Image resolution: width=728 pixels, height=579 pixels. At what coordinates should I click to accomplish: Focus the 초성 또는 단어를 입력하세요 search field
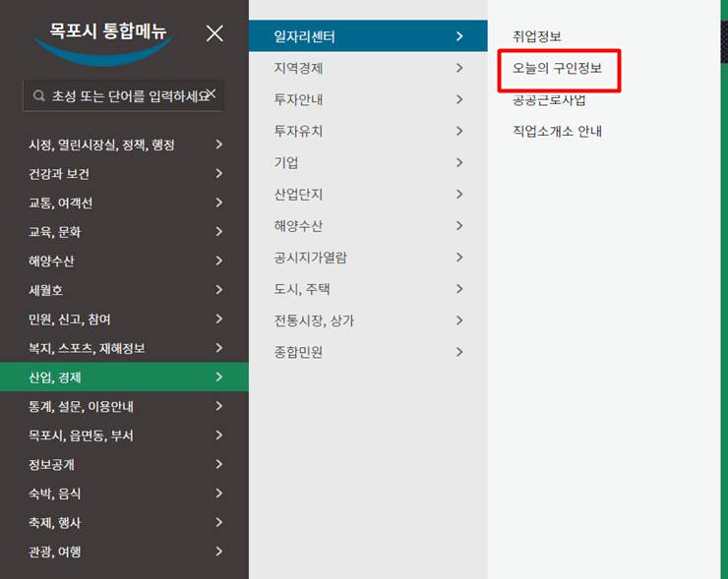coord(123,96)
